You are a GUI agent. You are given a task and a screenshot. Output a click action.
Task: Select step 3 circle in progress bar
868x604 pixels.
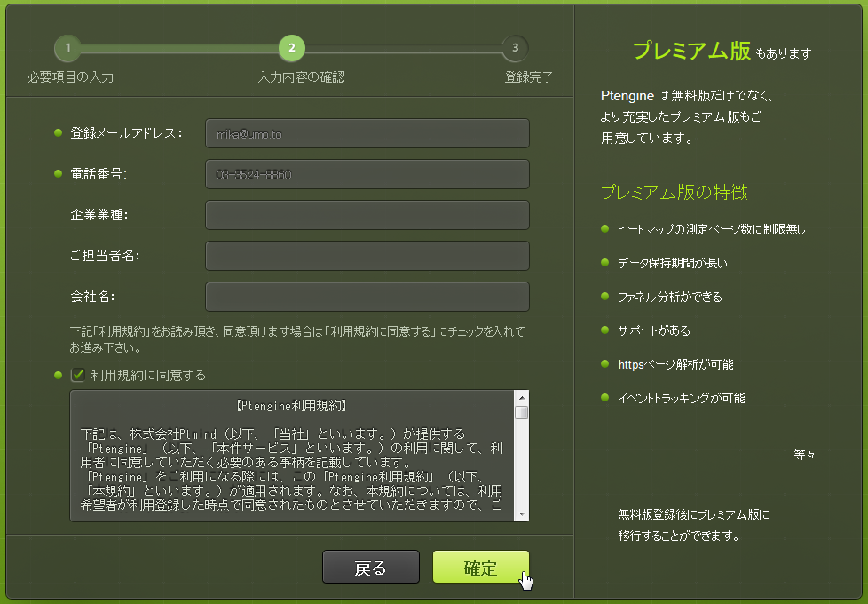click(516, 48)
